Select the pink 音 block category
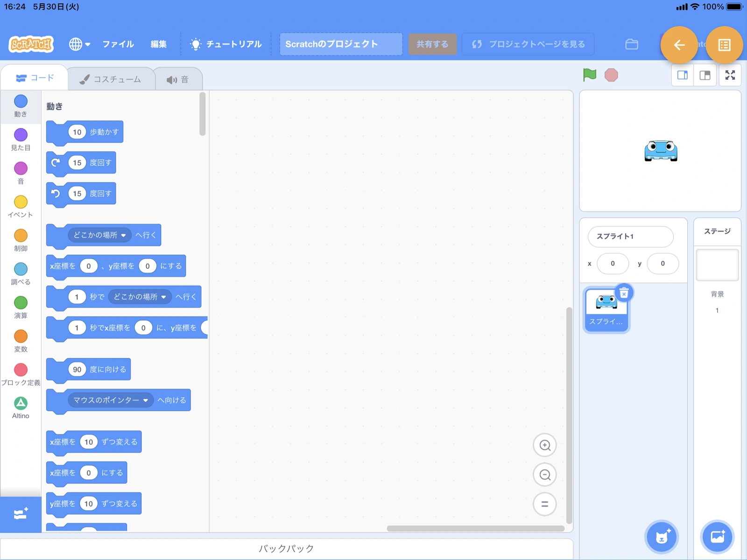This screenshot has height=560, width=747. point(21,174)
